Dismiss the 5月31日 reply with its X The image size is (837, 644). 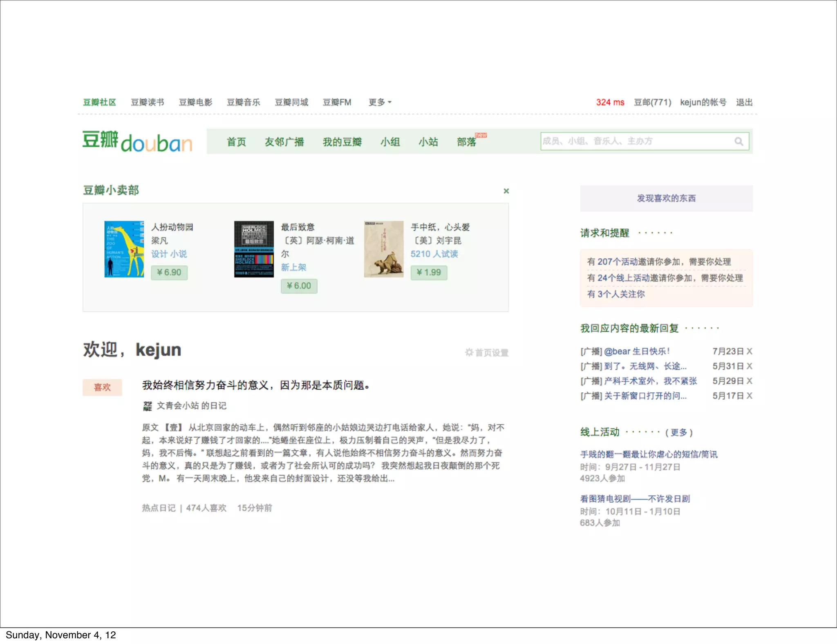[749, 366]
